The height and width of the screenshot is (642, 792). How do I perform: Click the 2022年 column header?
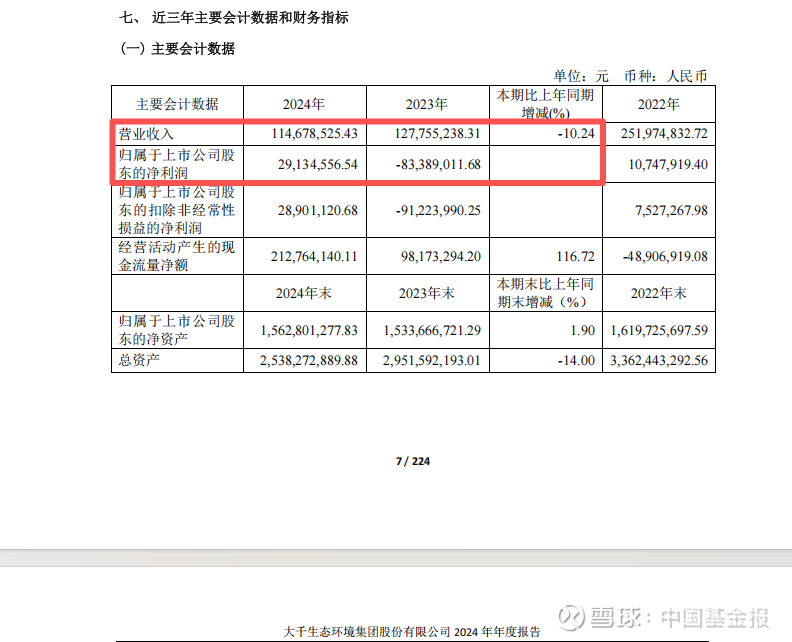659,105
